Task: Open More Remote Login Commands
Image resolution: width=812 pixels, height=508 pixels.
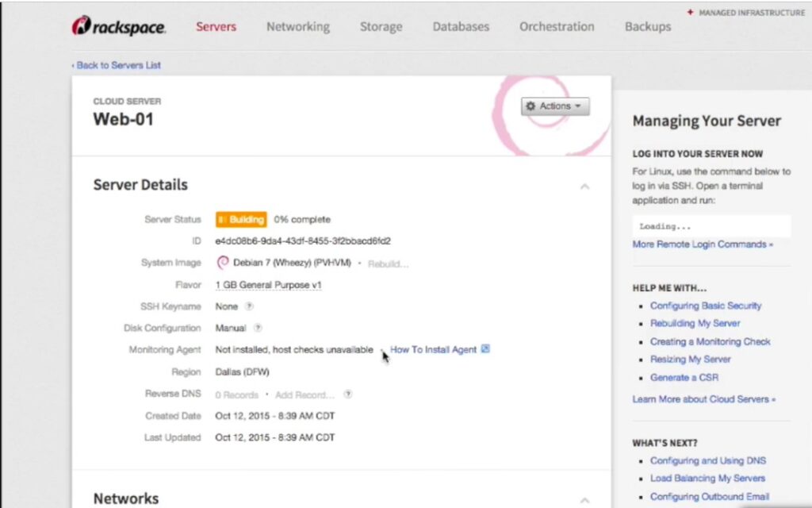Action: point(703,244)
